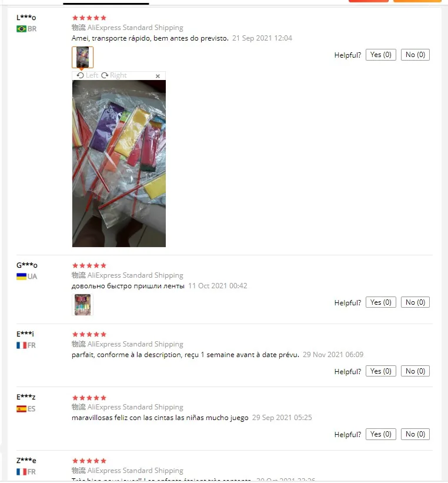The image size is (448, 483).
Task: Open the G***o review photo thumbnail
Action: click(82, 305)
